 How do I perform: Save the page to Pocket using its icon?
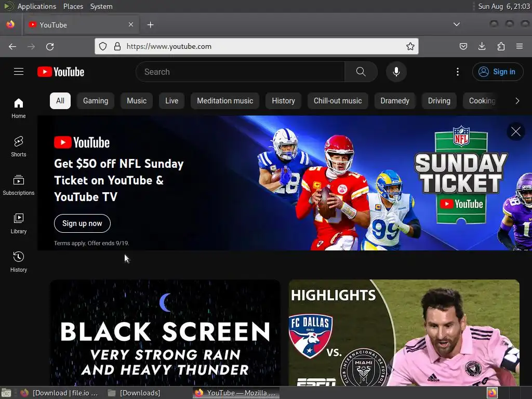463,46
